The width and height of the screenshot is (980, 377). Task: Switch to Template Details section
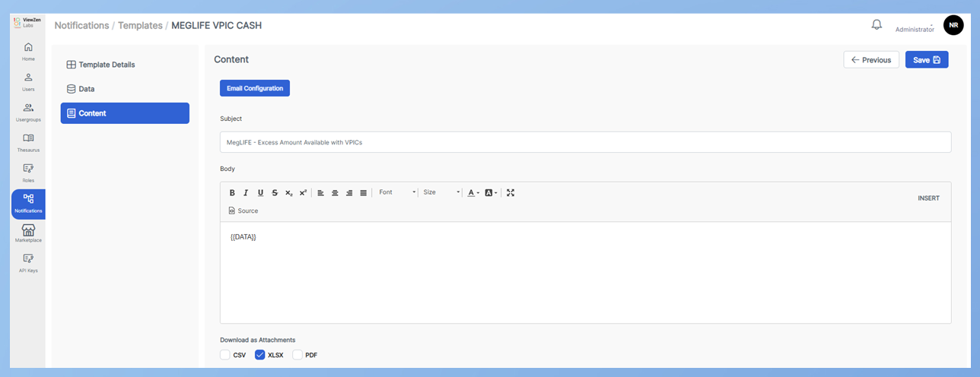107,65
